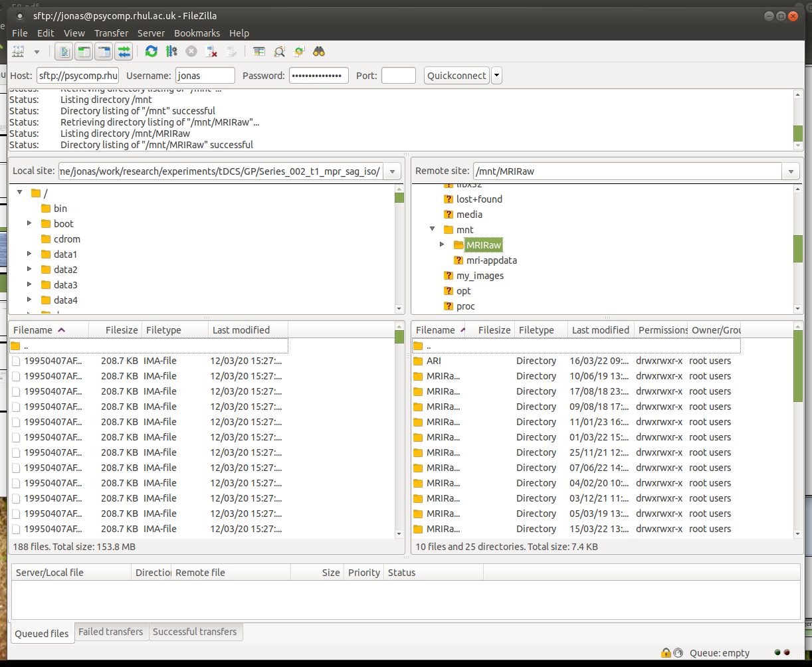Toggle the transfer queue display
Image resolution: width=812 pixels, height=667 pixels.
(124, 51)
